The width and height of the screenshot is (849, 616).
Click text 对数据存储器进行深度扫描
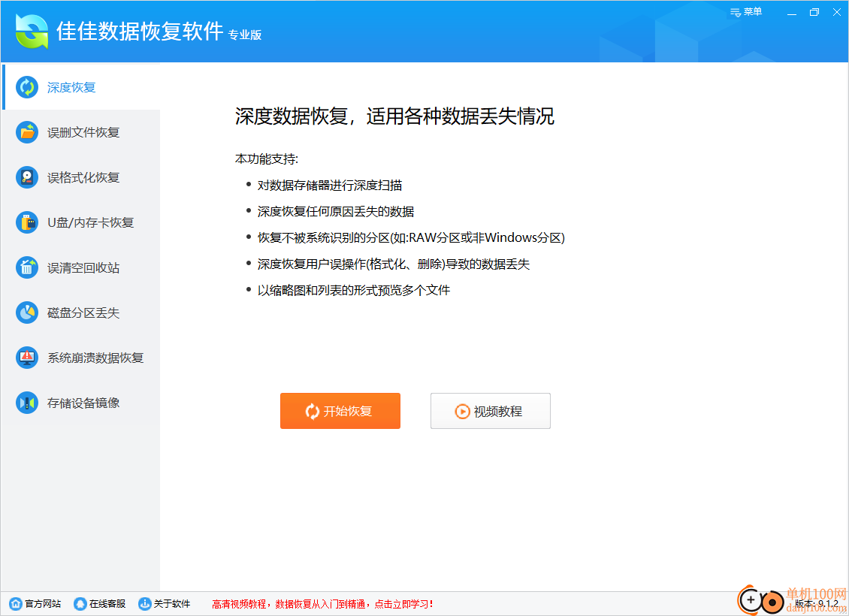point(330,186)
